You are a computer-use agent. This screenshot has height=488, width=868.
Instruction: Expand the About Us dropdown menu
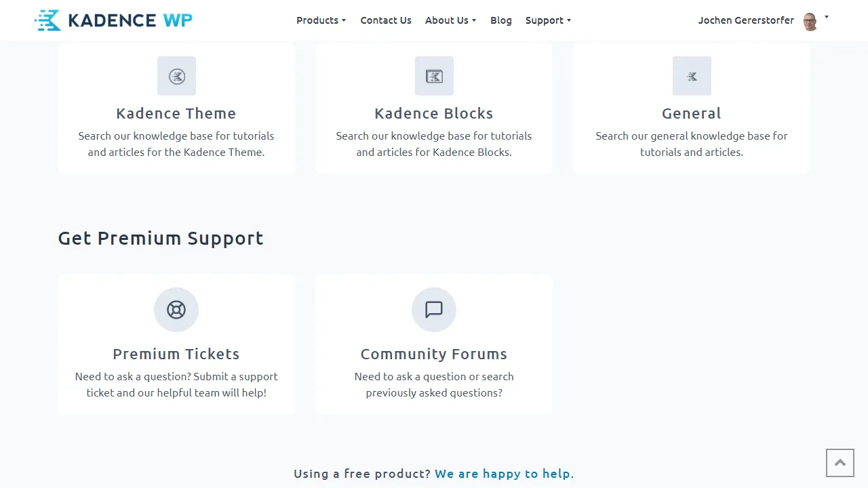[450, 20]
